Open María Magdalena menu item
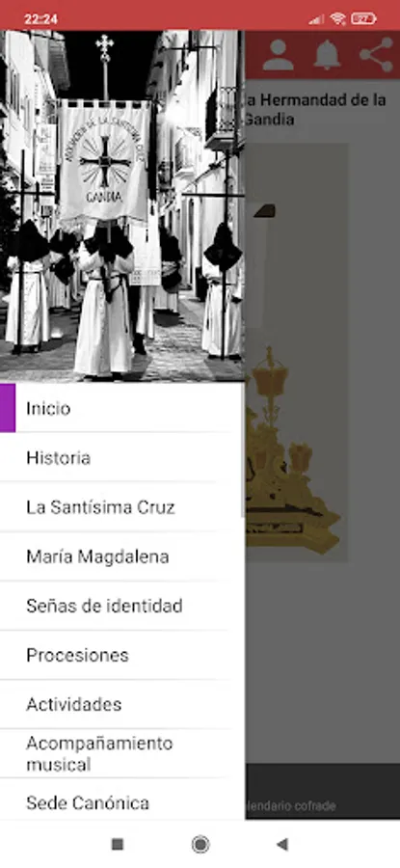The width and height of the screenshot is (400, 868). [122, 556]
